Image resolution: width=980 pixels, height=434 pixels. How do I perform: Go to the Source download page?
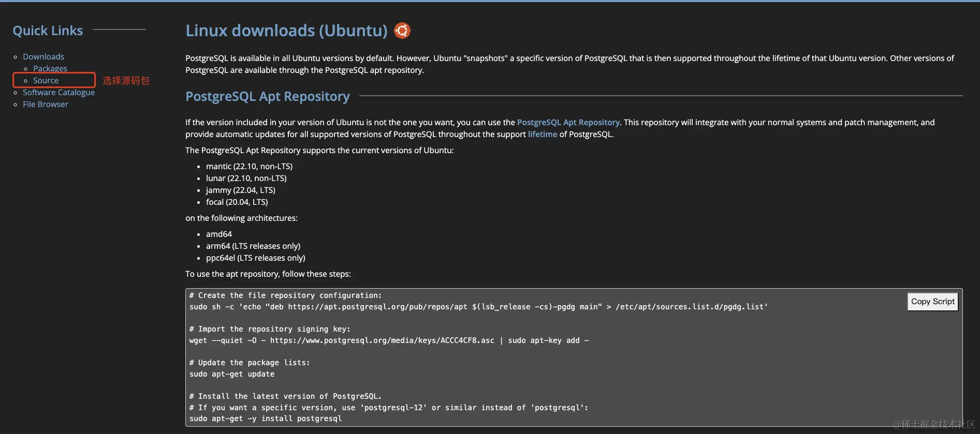pyautogui.click(x=46, y=80)
